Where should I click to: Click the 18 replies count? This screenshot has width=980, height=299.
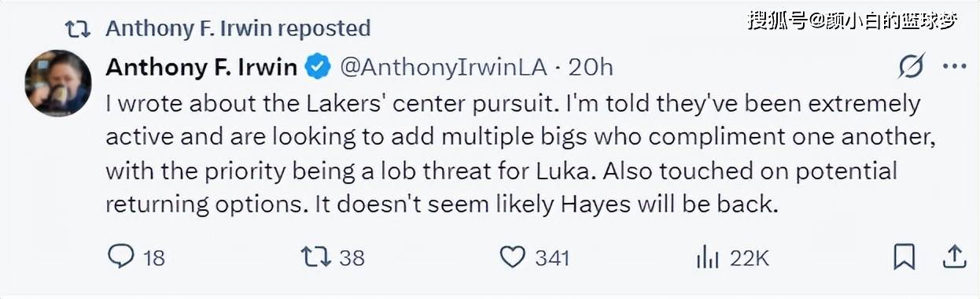(x=153, y=258)
